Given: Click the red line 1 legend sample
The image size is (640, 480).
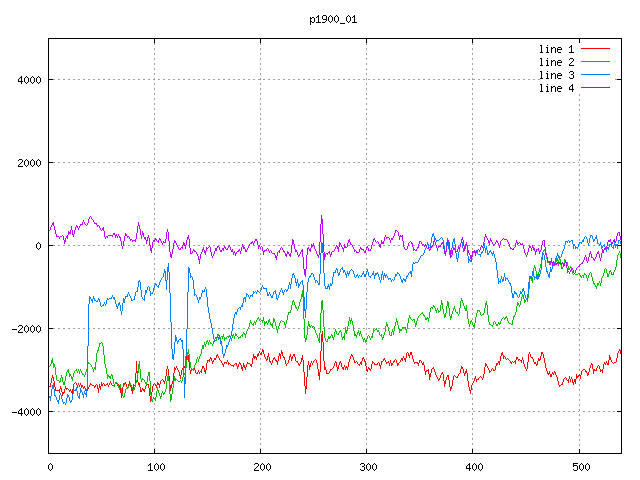Looking at the screenshot, I should pos(595,49).
